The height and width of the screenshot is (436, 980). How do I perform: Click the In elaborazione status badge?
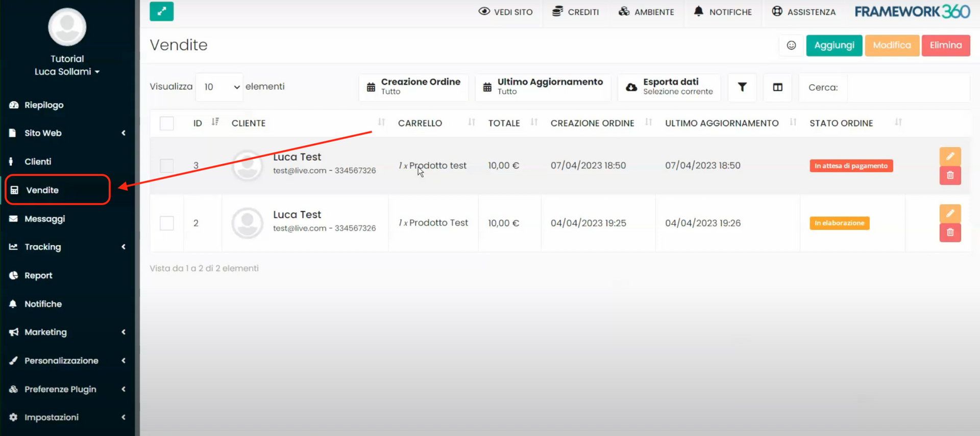(x=839, y=223)
